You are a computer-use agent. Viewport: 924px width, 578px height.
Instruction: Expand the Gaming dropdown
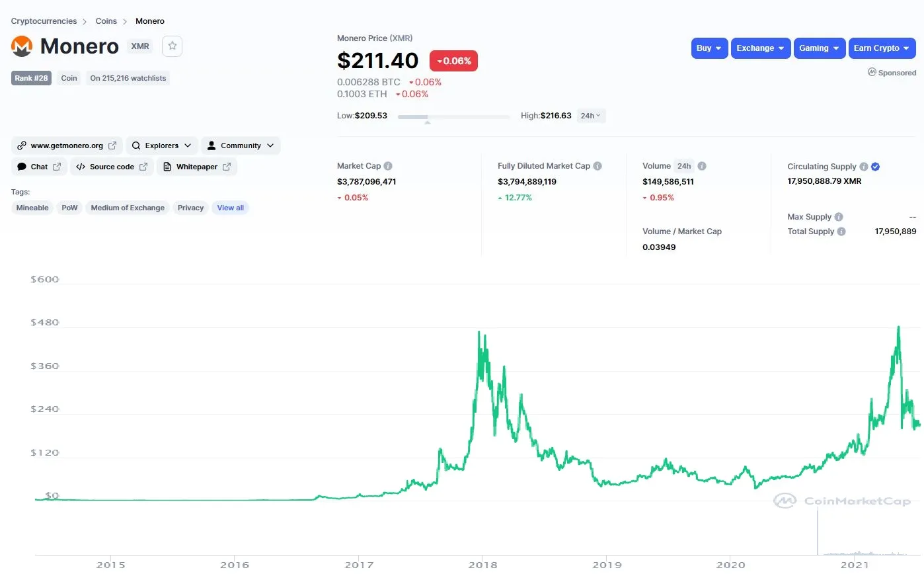(x=820, y=48)
